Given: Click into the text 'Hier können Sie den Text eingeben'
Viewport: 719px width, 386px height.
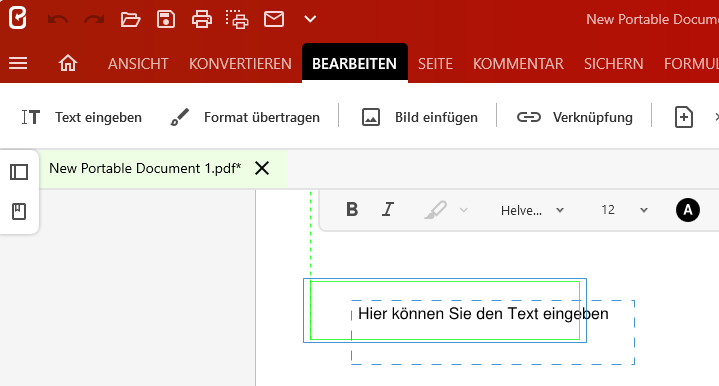Looking at the screenshot, I should (483, 314).
